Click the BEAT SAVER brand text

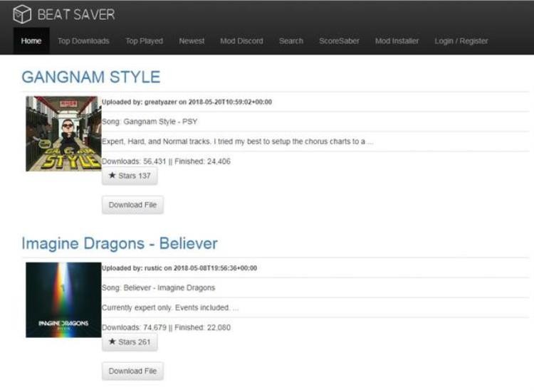point(75,14)
